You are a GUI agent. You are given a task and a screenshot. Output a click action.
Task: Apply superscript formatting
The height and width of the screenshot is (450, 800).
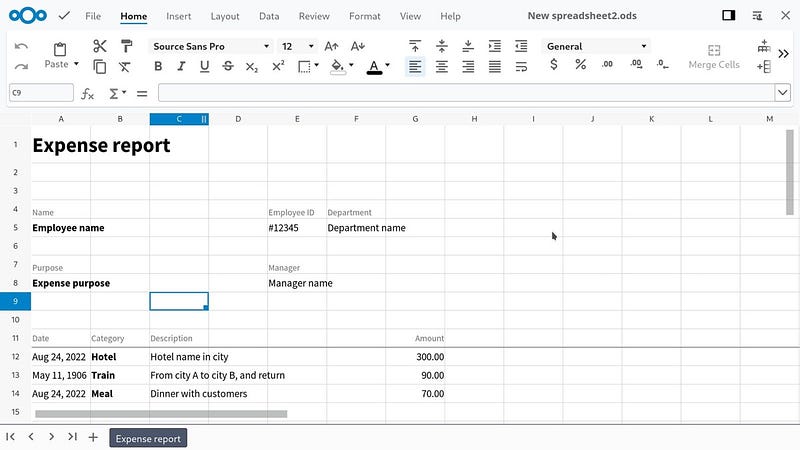(x=278, y=66)
